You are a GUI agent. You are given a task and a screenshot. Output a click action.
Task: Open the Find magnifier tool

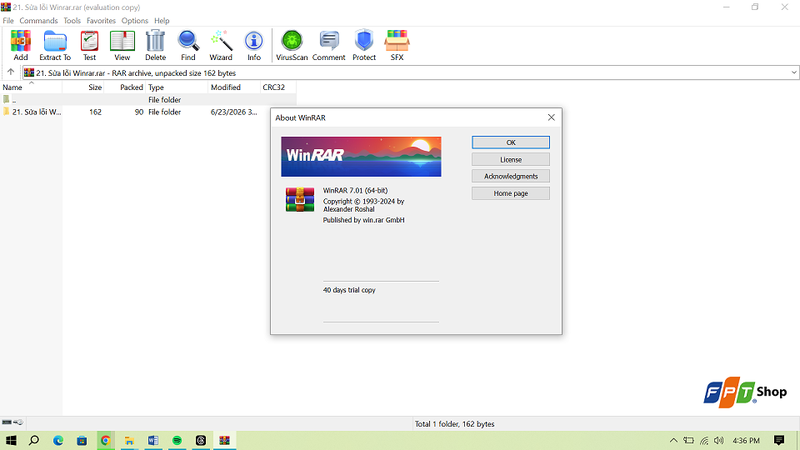(188, 45)
